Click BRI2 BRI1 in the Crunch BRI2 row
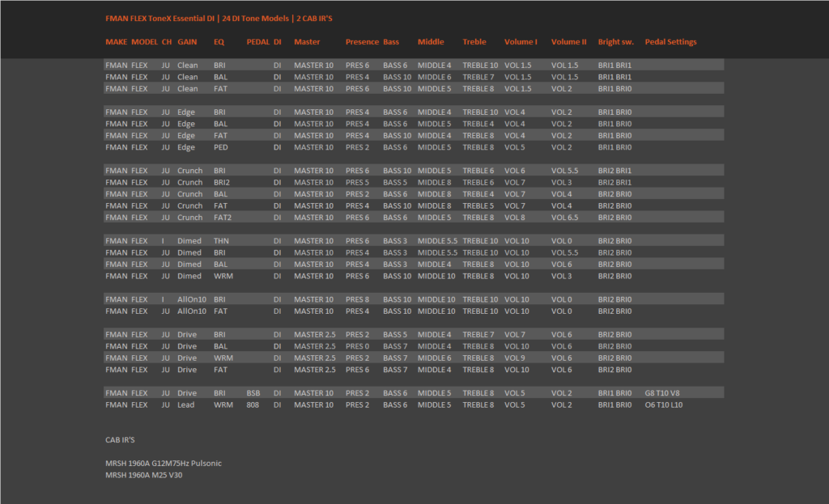This screenshot has height=504, width=829. pyautogui.click(x=614, y=182)
